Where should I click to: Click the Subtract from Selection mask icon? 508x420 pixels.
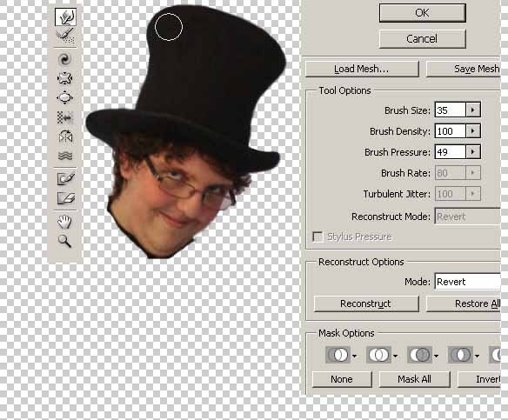(419, 355)
